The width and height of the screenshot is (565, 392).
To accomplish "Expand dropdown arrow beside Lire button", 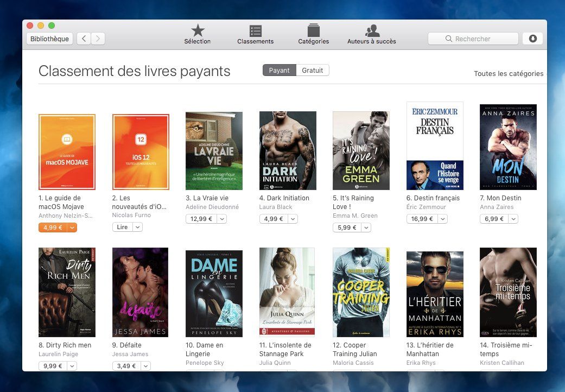I will (x=138, y=227).
